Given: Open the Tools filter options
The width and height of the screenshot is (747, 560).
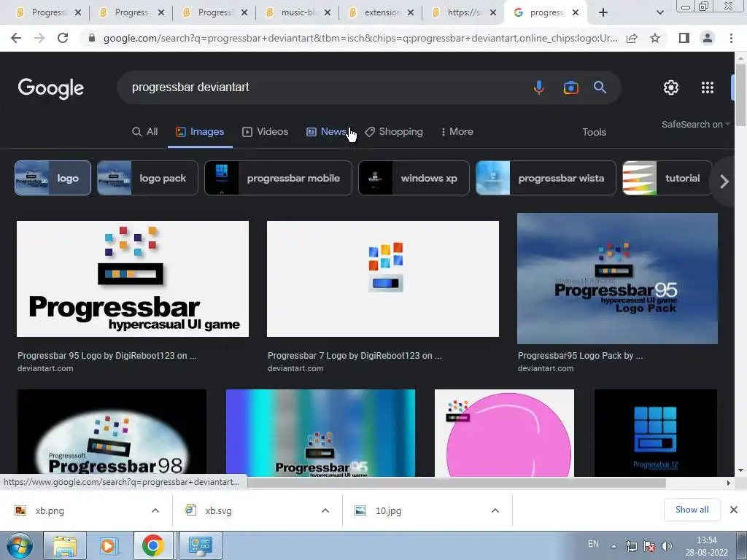Looking at the screenshot, I should pyautogui.click(x=594, y=133).
